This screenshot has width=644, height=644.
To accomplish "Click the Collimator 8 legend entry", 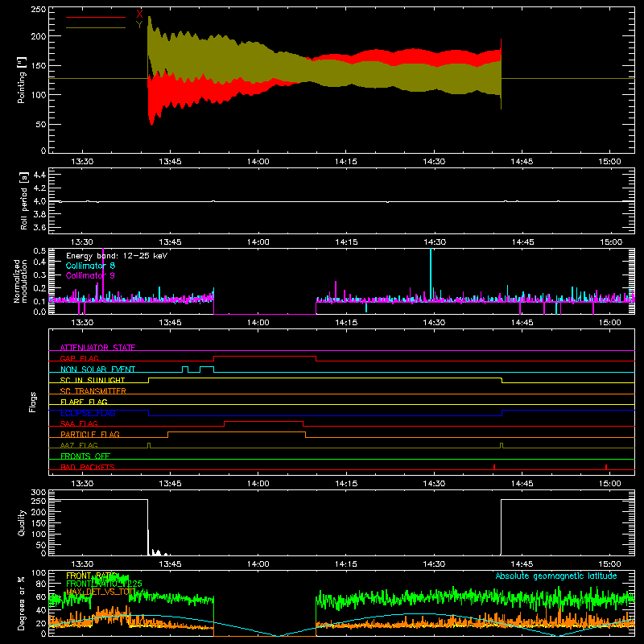I will pyautogui.click(x=90, y=266).
